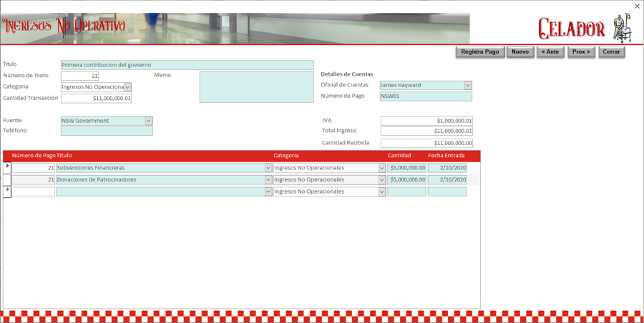
Task: Click the Número de Pago field NSW01
Action: (x=426, y=96)
